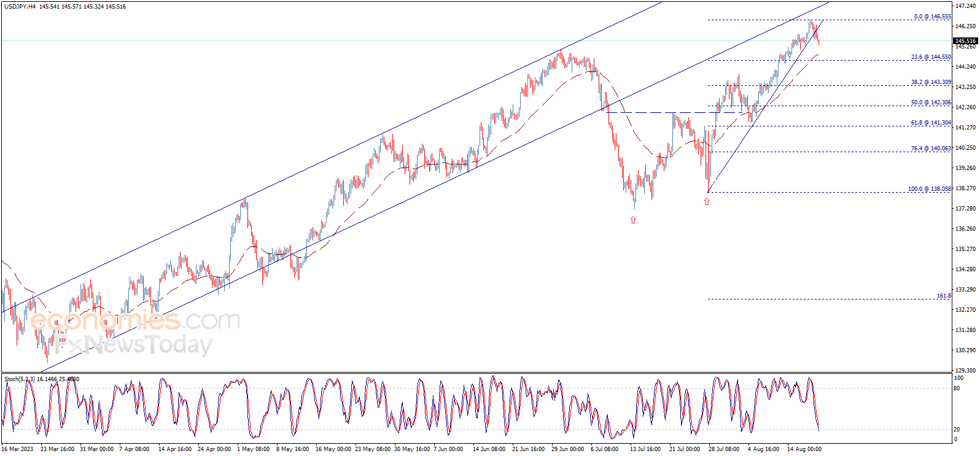
Task: Click price axis value 130.290
Action: tap(965, 350)
